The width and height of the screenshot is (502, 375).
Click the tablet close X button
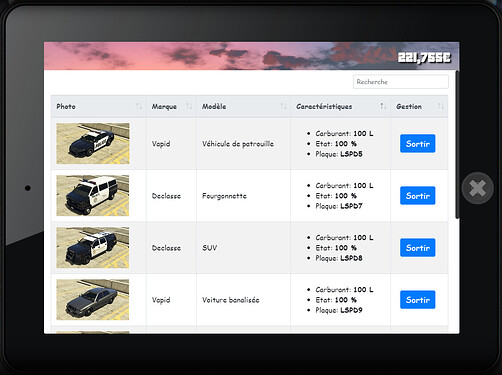tap(477, 188)
